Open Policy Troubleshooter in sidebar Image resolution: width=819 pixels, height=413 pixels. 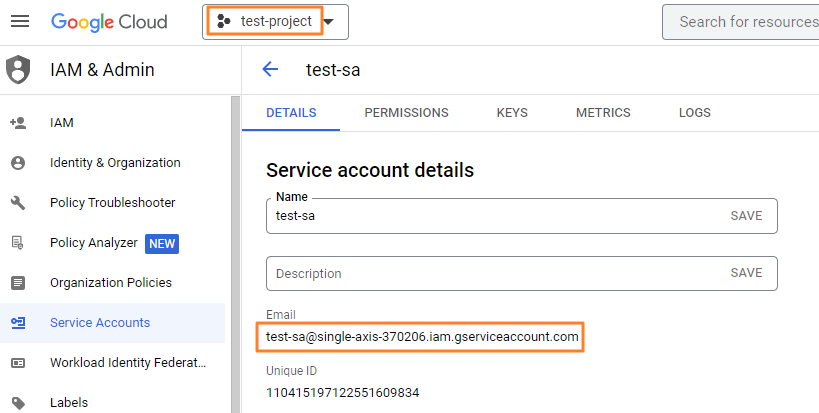[112, 203]
